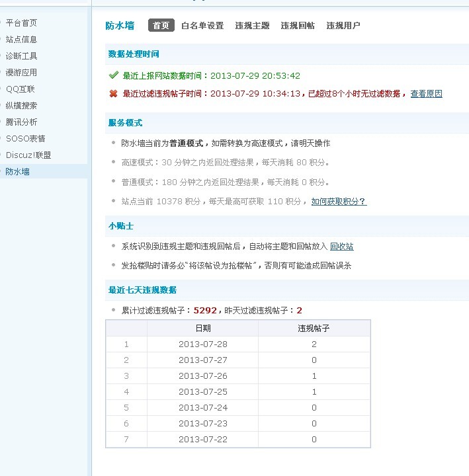Go to SOSO表情 in sidebar

pos(26,139)
